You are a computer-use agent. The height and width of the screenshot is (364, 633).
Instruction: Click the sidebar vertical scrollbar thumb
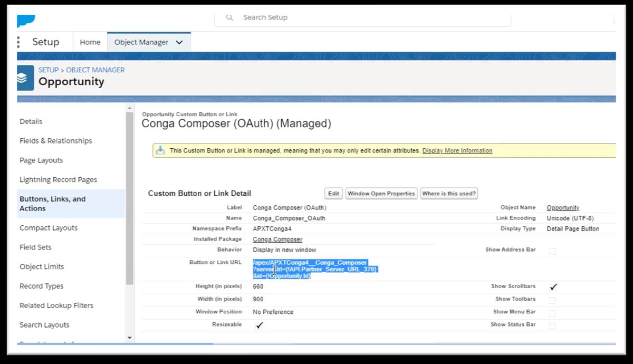(130, 198)
